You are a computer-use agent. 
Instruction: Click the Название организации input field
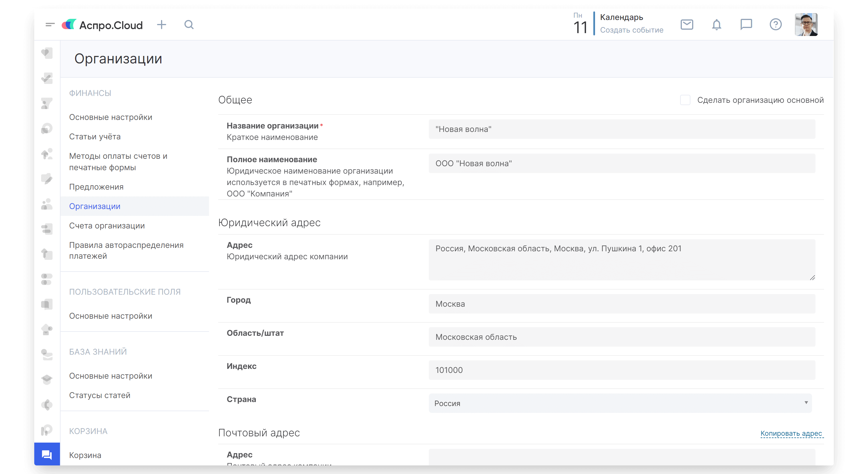pyautogui.click(x=622, y=129)
